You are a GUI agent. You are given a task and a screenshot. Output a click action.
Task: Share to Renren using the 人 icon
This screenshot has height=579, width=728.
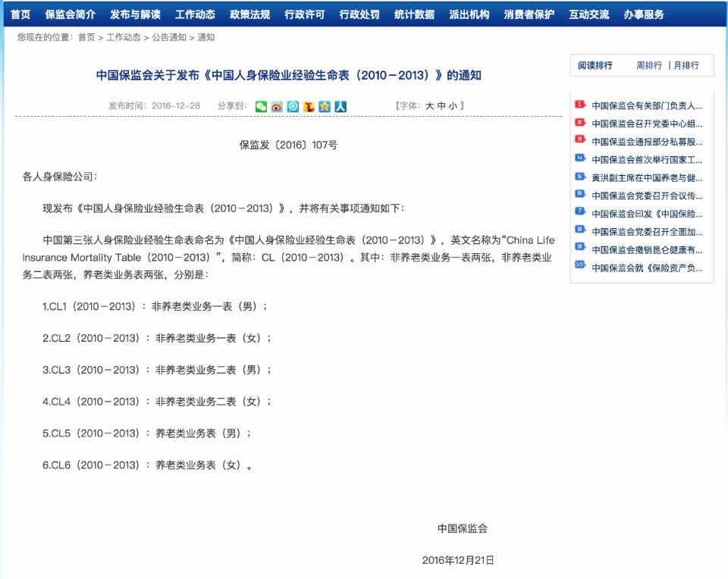[340, 106]
